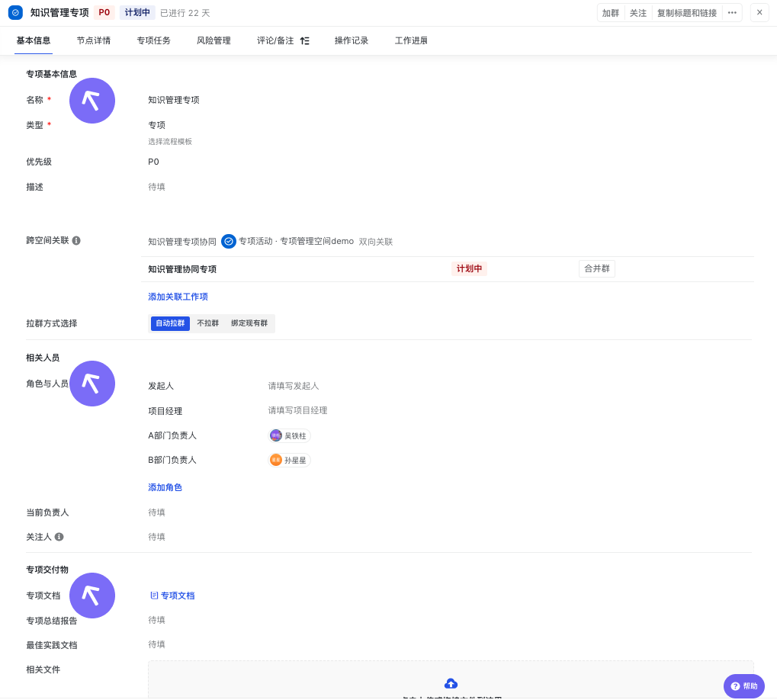777x700 pixels.
Task: Click the sort icon next to 评论/备注
Action: 305,40
